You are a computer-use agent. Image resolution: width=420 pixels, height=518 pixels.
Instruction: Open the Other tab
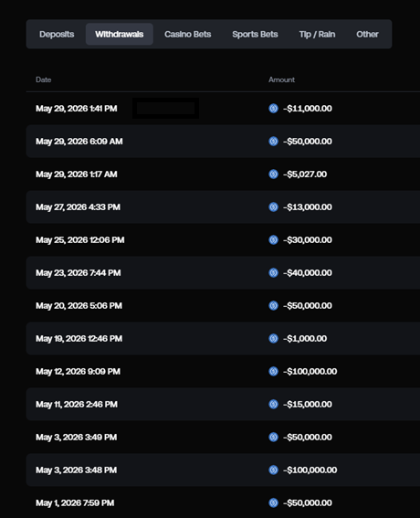367,35
